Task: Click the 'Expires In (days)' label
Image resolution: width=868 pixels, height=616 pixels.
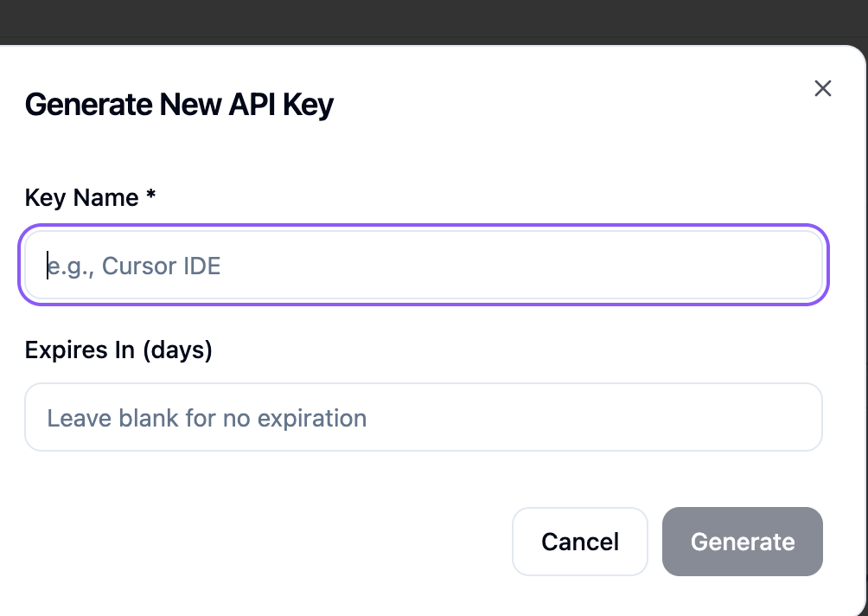Action: [119, 350]
